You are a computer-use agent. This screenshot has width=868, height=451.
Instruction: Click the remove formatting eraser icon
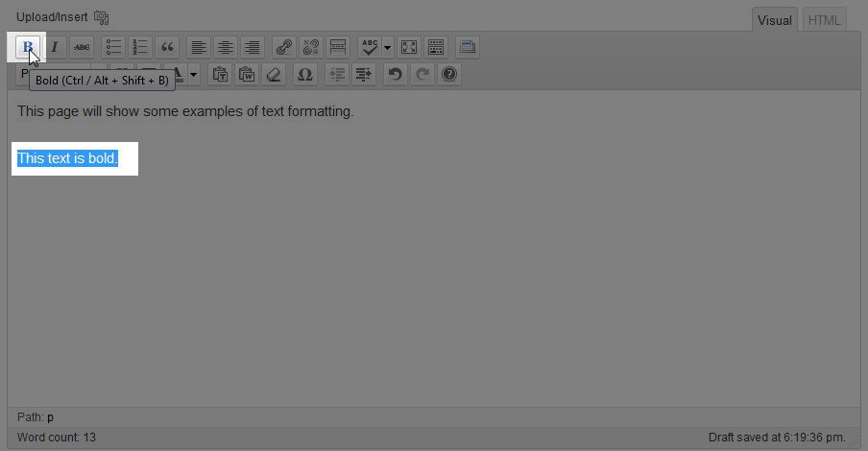click(x=275, y=74)
